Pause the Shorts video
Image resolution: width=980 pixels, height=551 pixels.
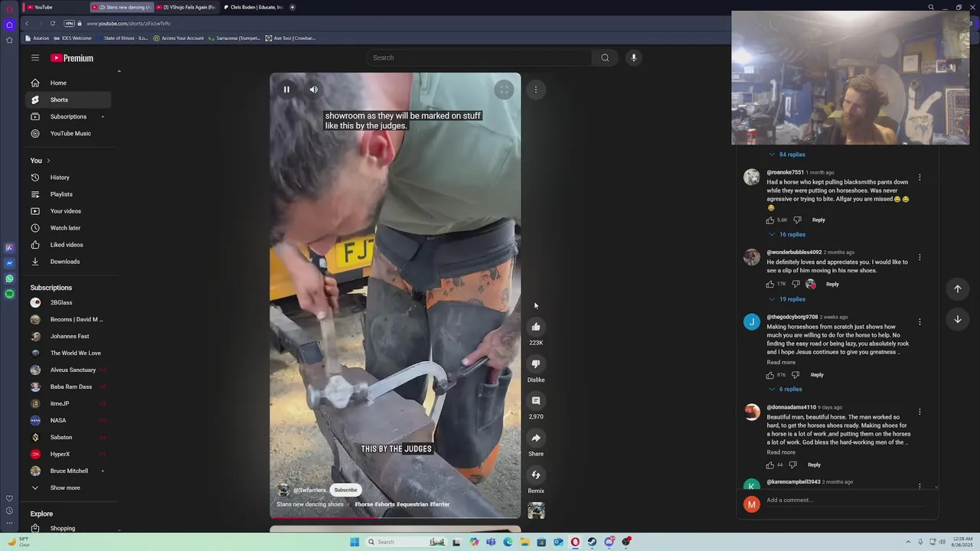tap(286, 90)
